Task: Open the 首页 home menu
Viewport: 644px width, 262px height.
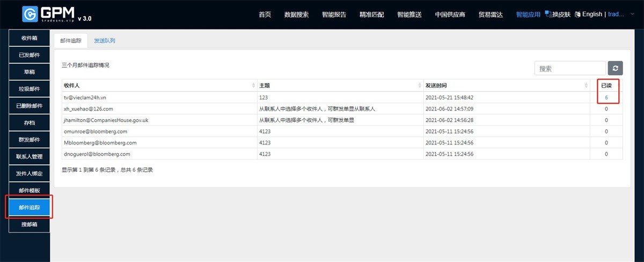Action: (x=265, y=14)
